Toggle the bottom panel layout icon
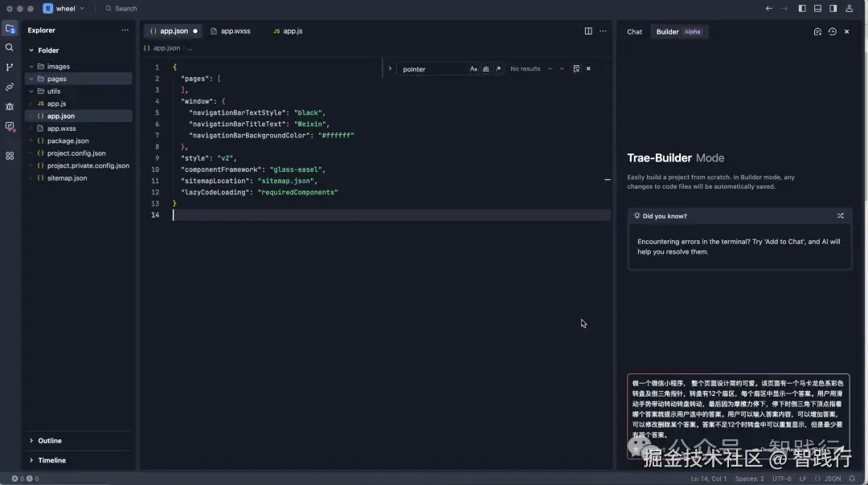868x485 pixels. pos(817,8)
